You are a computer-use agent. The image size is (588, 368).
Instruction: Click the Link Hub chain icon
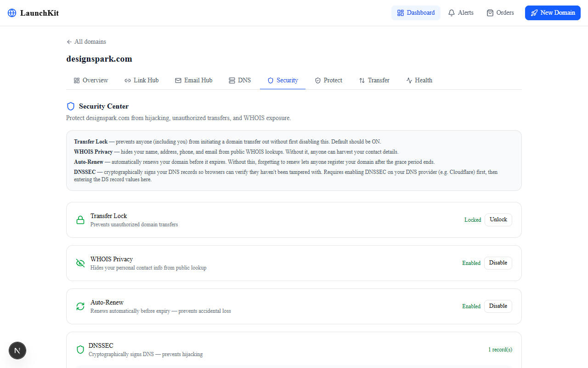[128, 80]
